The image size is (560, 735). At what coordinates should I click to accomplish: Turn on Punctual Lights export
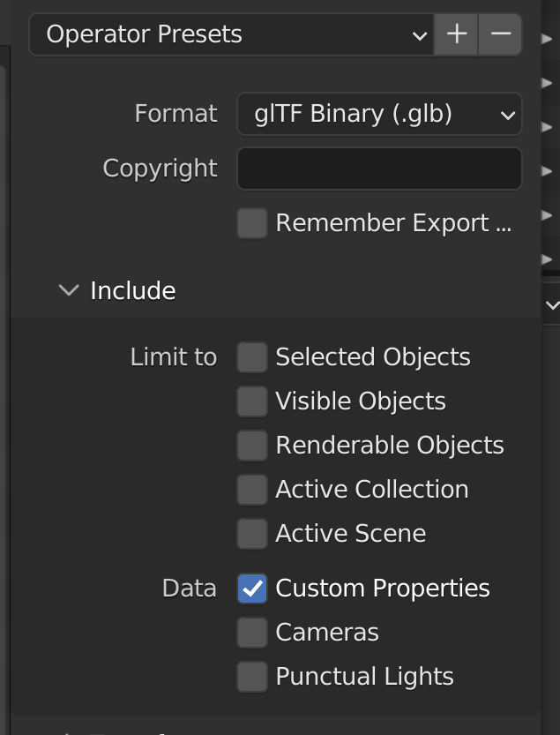[x=252, y=677]
